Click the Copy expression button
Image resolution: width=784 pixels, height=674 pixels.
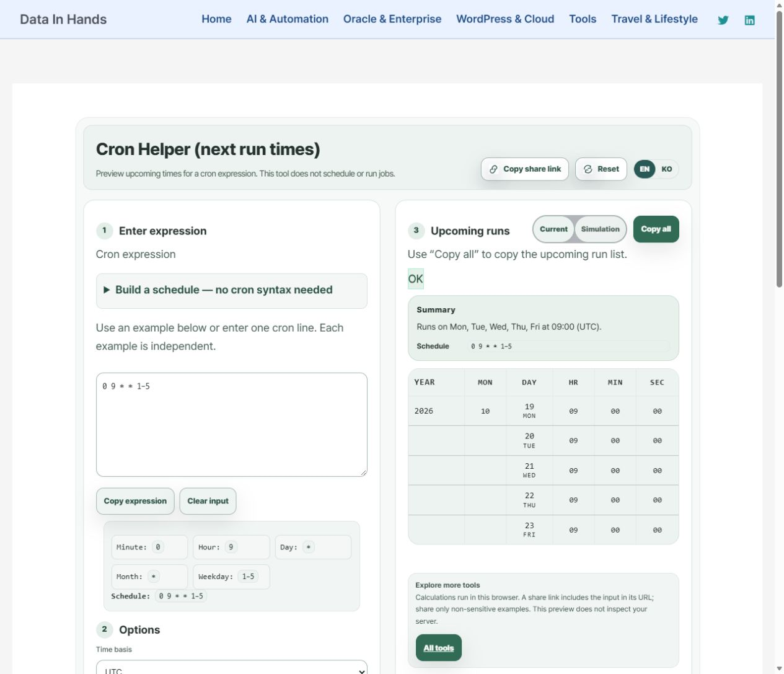click(135, 501)
